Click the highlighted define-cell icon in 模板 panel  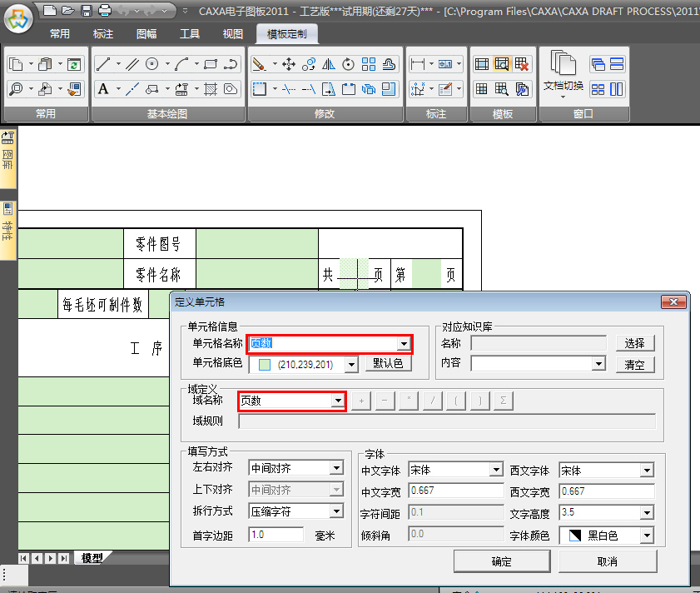point(501,64)
